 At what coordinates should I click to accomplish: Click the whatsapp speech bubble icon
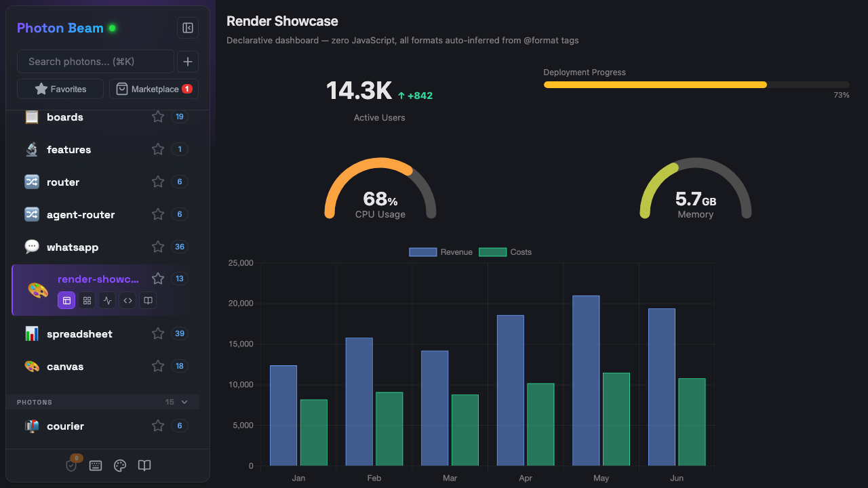click(x=32, y=247)
